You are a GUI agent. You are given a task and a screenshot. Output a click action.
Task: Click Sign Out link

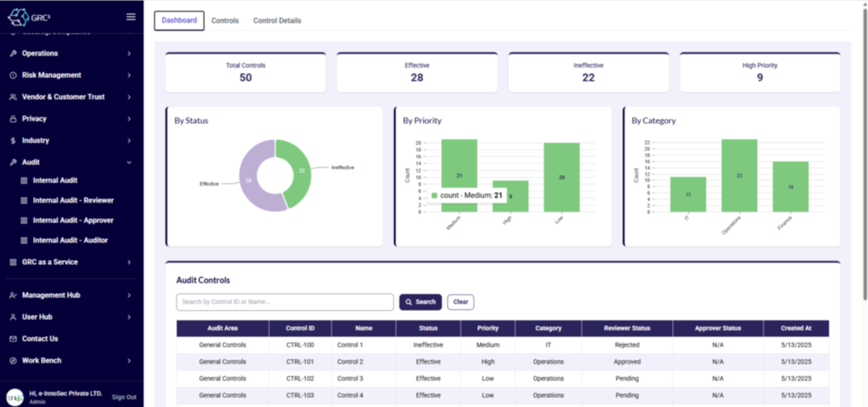tap(124, 397)
